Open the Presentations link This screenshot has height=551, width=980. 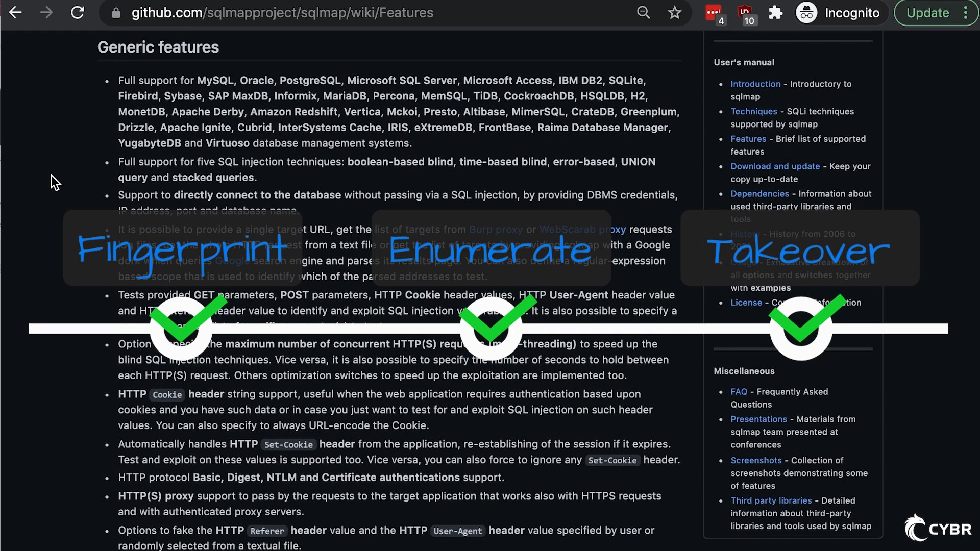(x=758, y=419)
